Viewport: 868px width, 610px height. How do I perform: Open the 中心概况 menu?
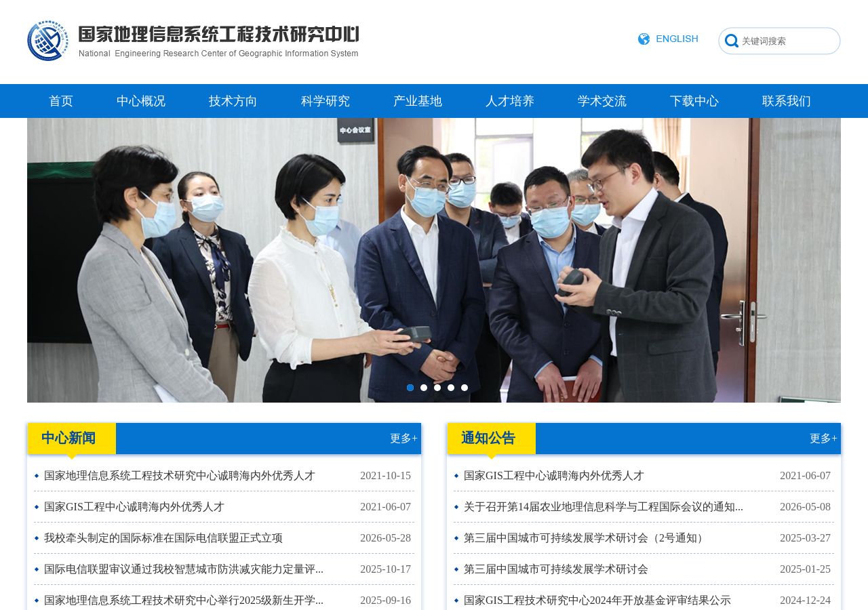[x=141, y=101]
